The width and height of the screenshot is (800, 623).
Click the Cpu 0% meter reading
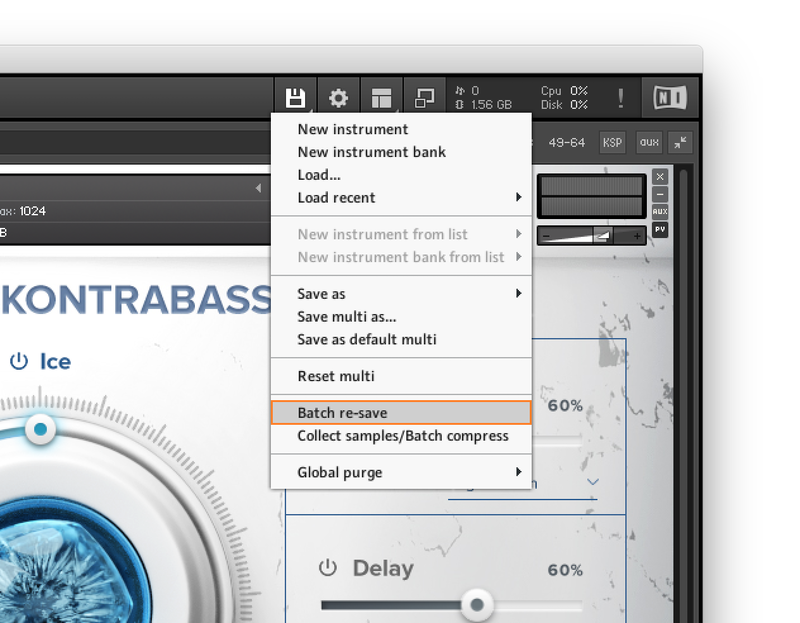(x=564, y=91)
